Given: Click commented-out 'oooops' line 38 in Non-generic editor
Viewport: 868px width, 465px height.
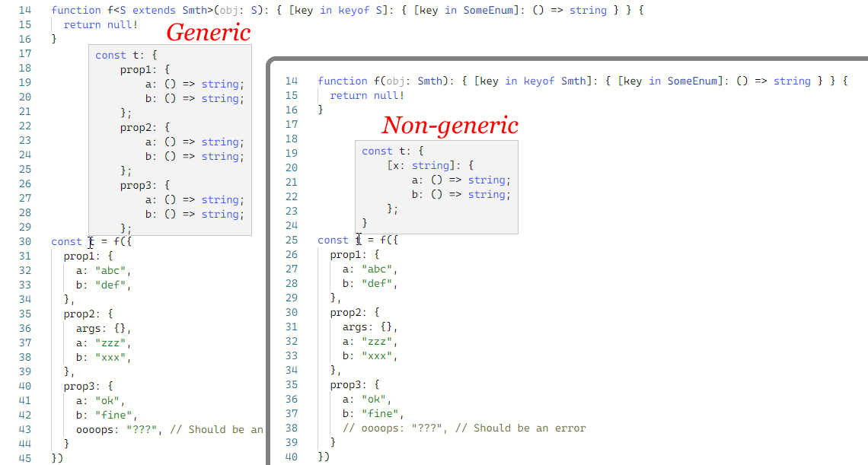Looking at the screenshot, I should coord(464,428).
